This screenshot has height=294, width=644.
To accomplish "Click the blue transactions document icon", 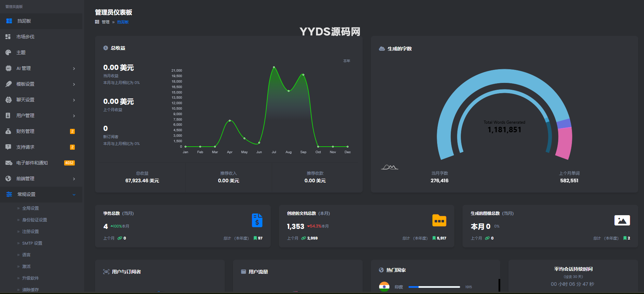I will pyautogui.click(x=257, y=220).
